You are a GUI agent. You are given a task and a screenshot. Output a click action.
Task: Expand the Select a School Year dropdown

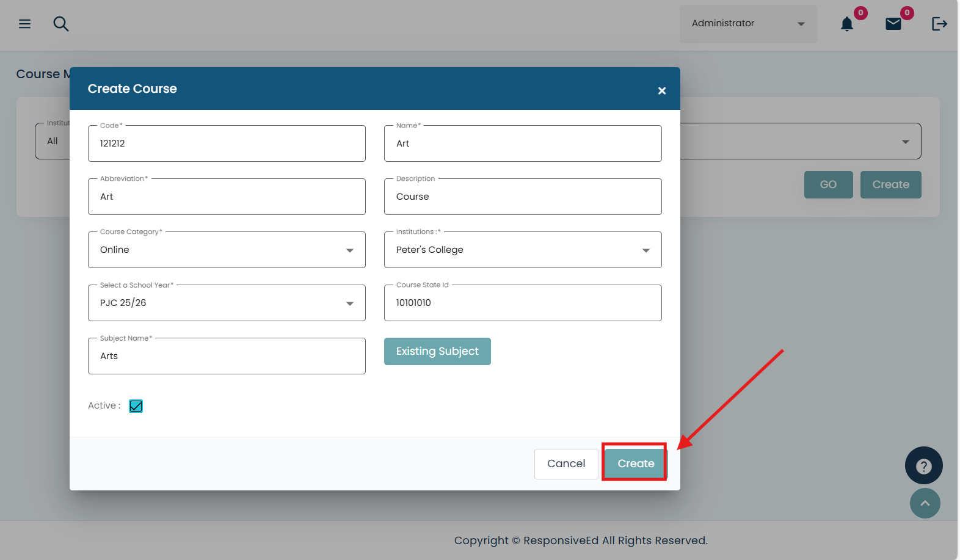point(227,304)
